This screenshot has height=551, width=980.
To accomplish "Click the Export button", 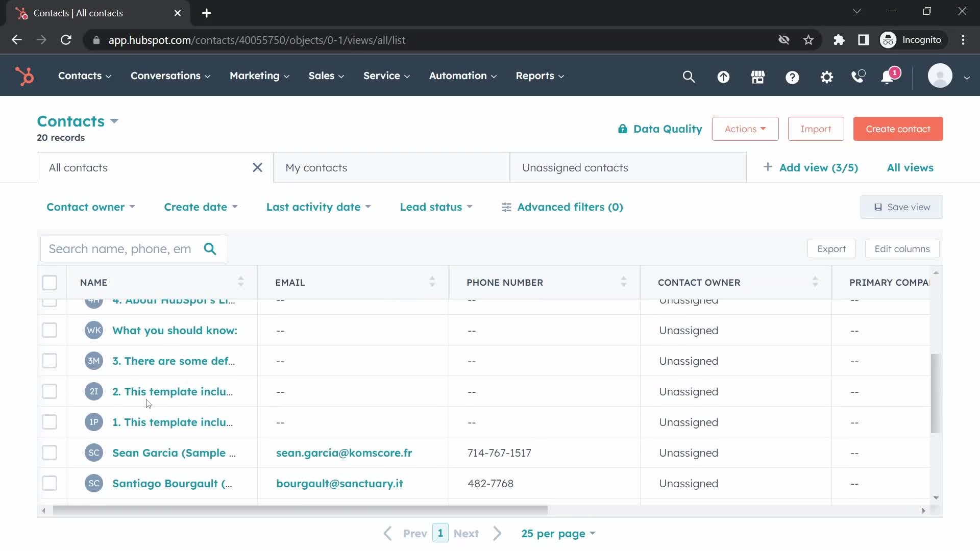I will [x=831, y=249].
